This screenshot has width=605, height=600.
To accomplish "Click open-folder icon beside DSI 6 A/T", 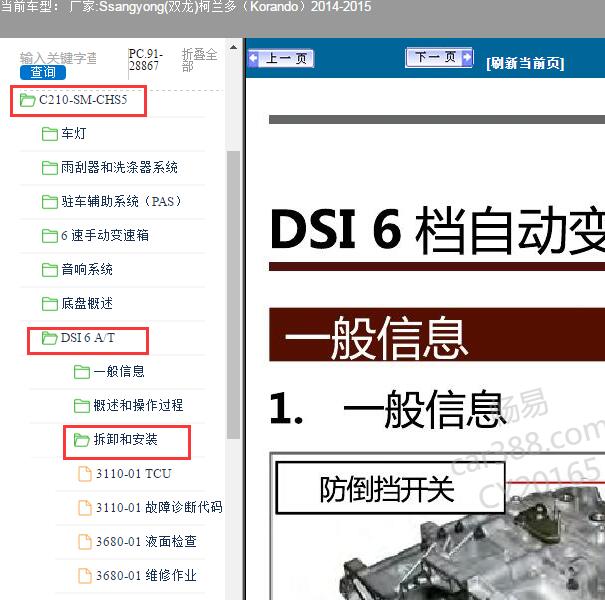I will pyautogui.click(x=49, y=338).
